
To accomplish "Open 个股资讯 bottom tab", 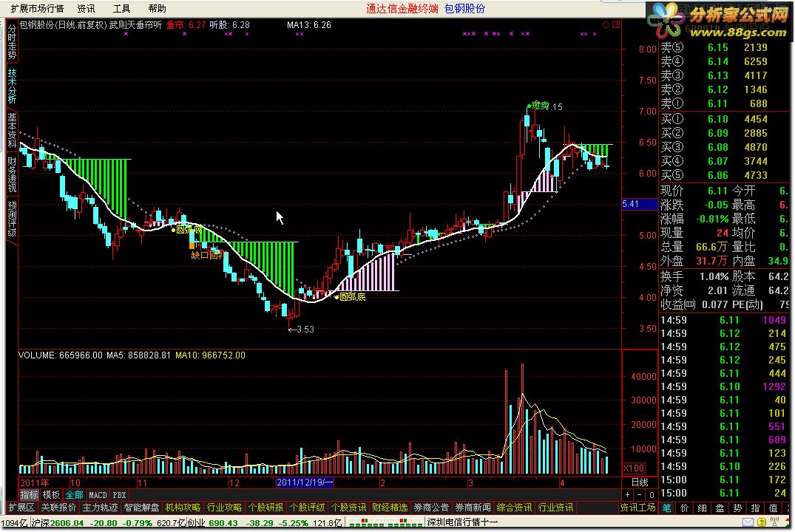I will coord(348,508).
